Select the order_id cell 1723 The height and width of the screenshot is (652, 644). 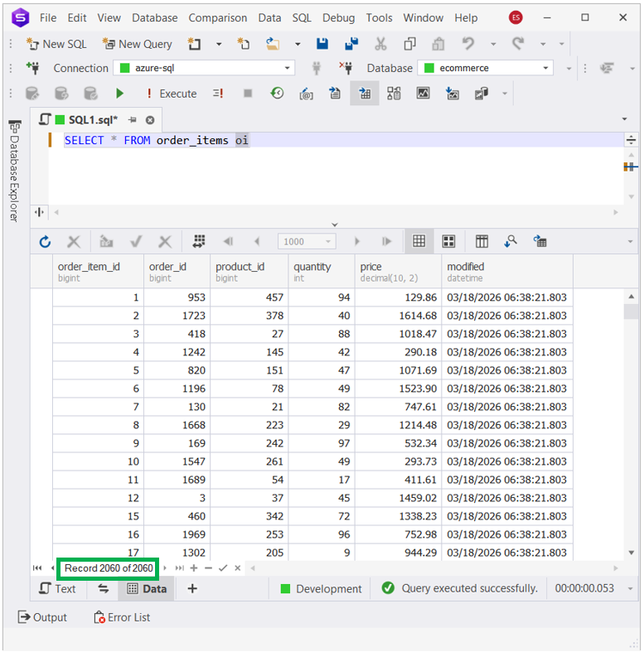tap(177, 316)
